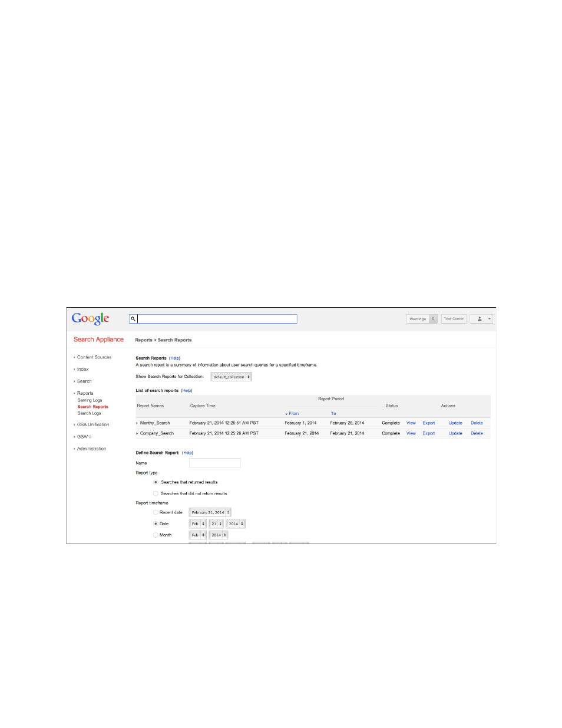
Task: Select Searches that did not return results
Action: pos(156,494)
